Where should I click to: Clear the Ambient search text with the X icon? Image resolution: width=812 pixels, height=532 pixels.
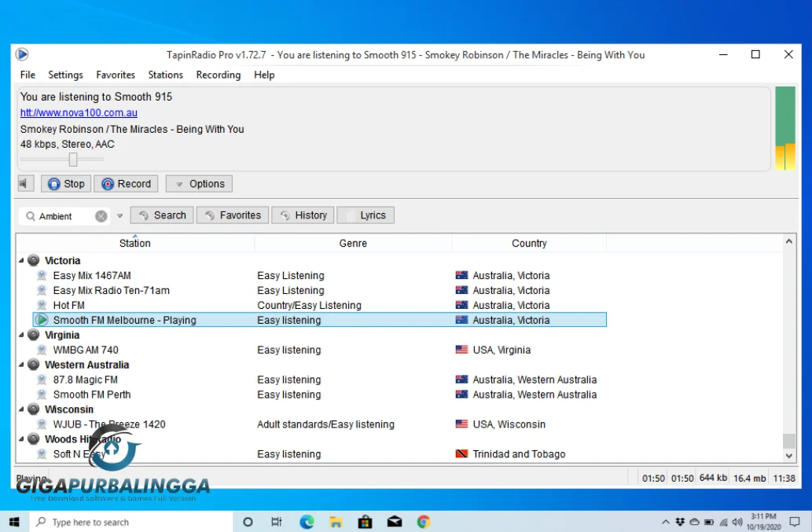click(x=101, y=216)
